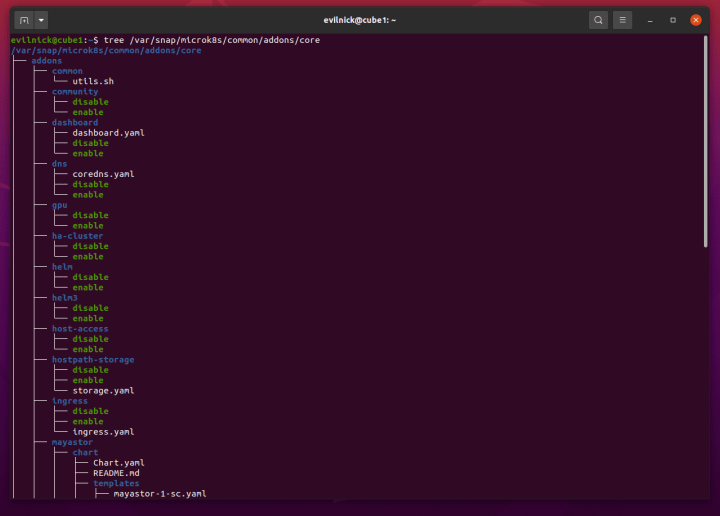Select coredns.yaml file name
The image size is (720, 516).
pos(103,174)
